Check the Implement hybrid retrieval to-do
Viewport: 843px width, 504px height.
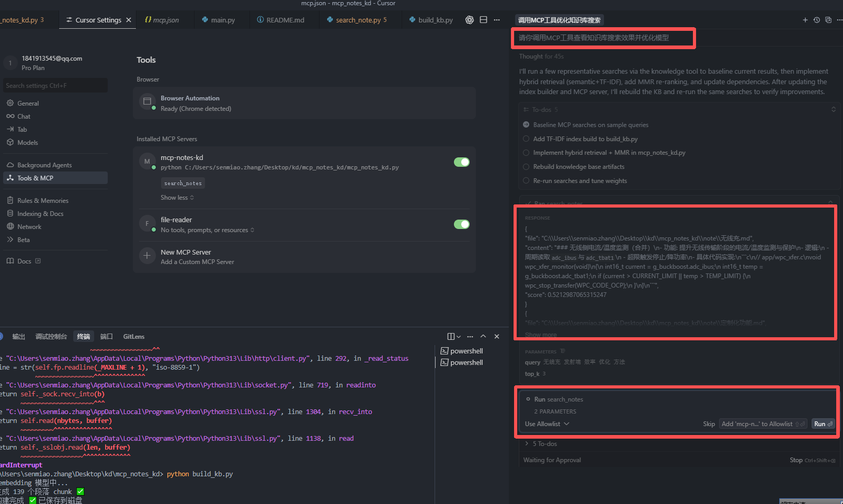526,153
